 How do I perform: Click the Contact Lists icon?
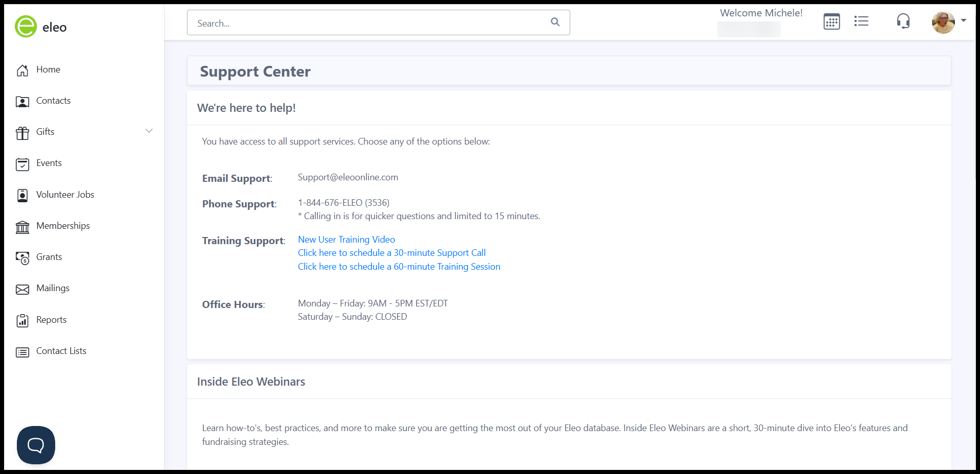(x=22, y=352)
